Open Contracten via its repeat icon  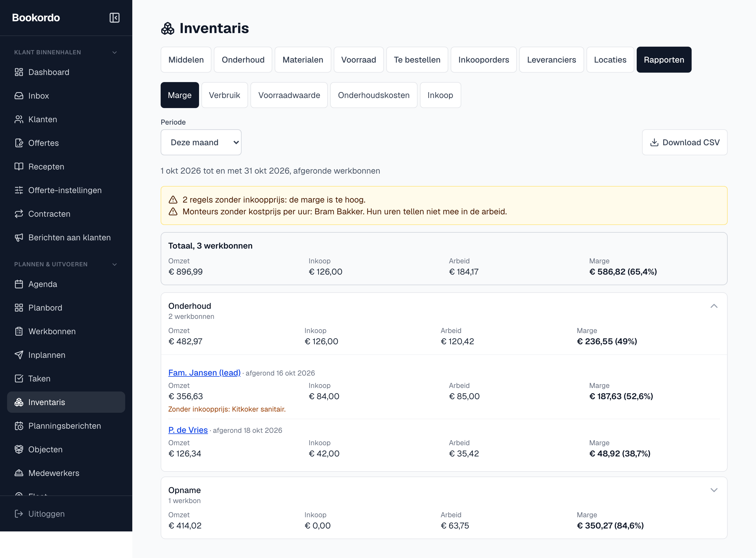pos(19,214)
